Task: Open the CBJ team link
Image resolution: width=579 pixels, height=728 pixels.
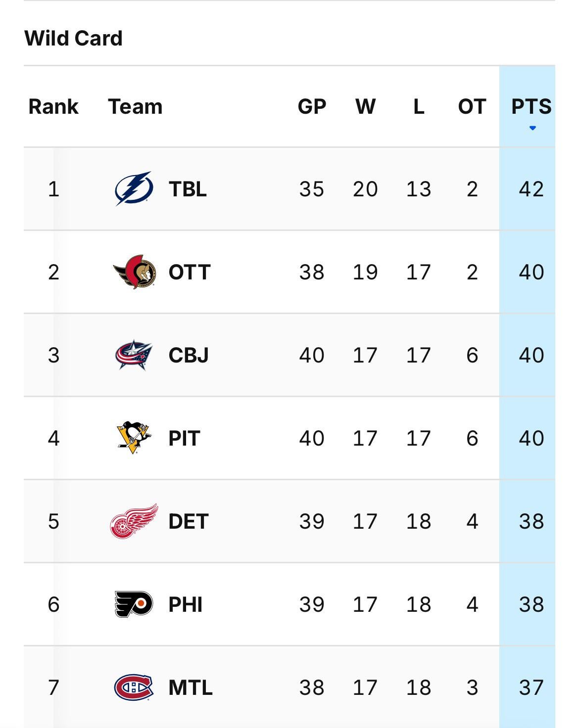Action: [189, 355]
